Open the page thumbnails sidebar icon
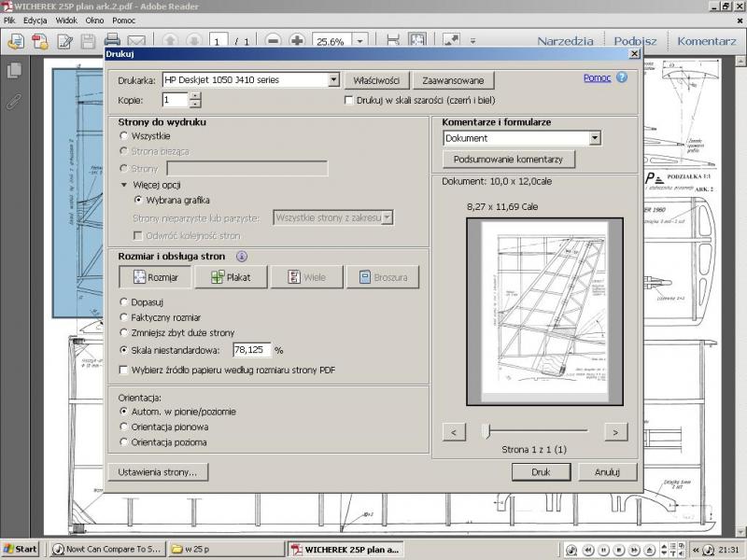 click(x=14, y=71)
